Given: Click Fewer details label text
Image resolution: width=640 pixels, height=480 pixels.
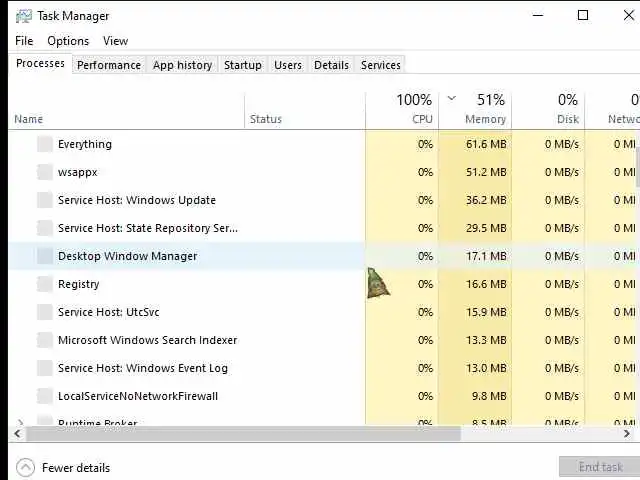Looking at the screenshot, I should tap(76, 468).
